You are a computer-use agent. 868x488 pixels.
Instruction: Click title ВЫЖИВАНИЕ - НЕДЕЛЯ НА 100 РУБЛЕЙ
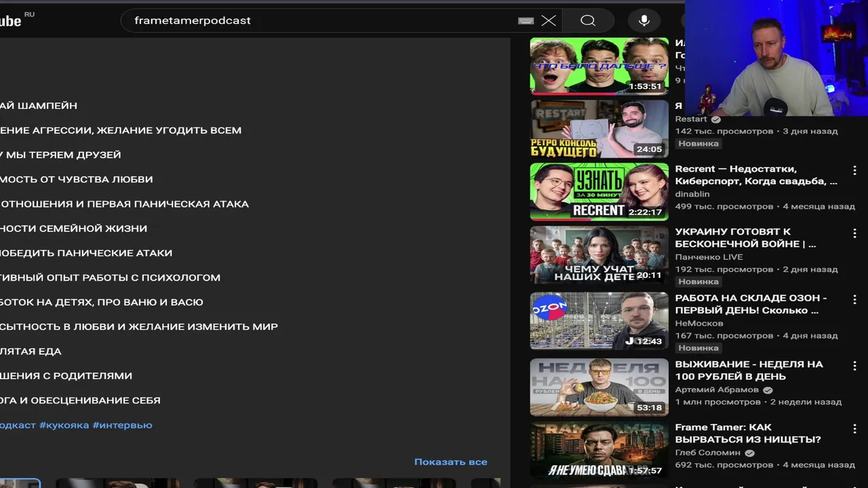749,370
